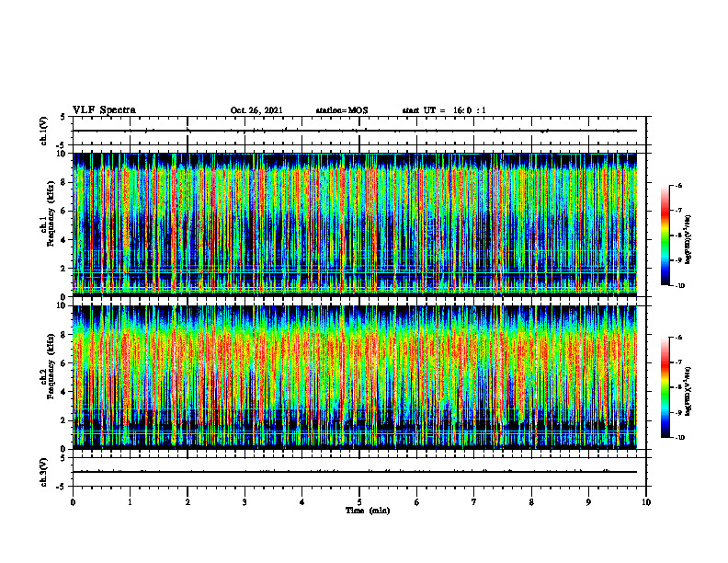
Task: Click time-axis tick label "0"
Action: coord(73,502)
